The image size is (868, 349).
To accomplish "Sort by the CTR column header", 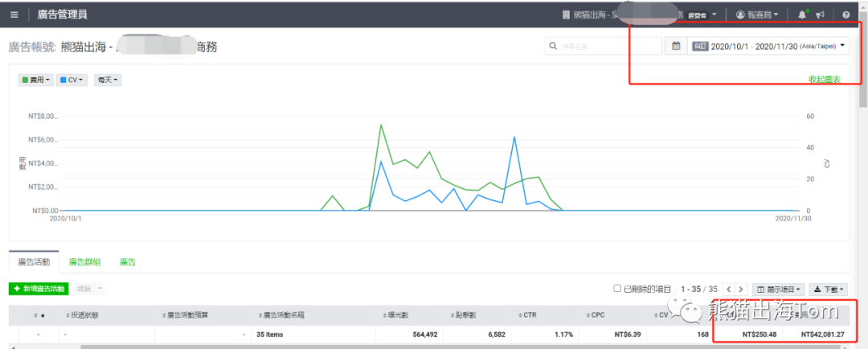I will click(x=544, y=315).
